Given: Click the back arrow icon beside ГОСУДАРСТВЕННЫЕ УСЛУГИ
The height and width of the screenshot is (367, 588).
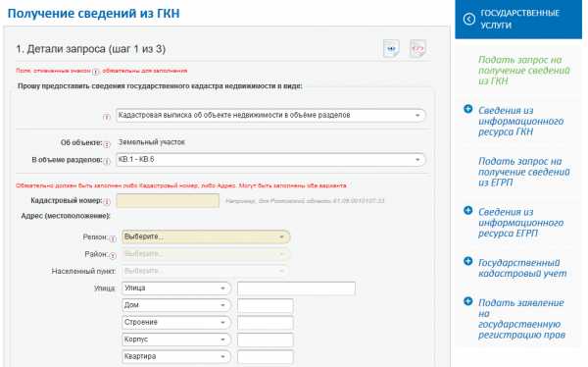Looking at the screenshot, I should (x=469, y=19).
